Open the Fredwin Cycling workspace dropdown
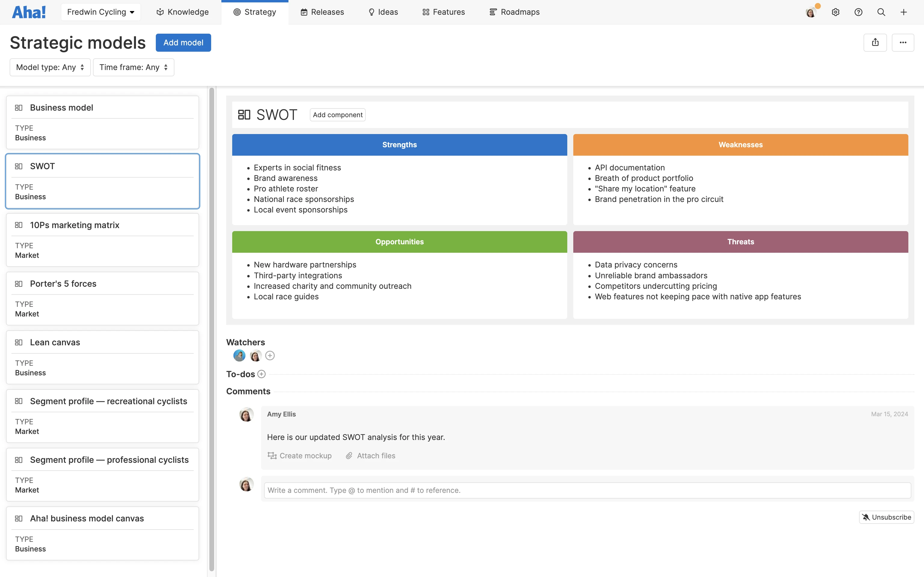The width and height of the screenshot is (924, 577). pos(101,12)
